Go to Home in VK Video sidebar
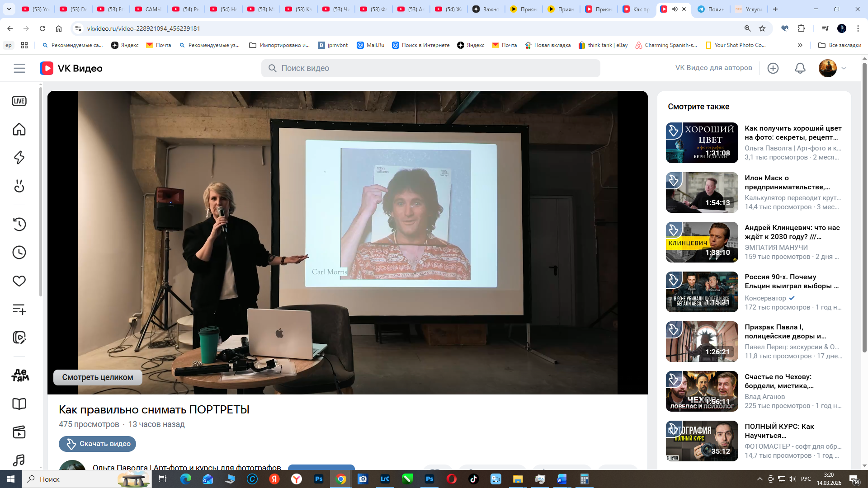This screenshot has width=868, height=488. point(19,129)
